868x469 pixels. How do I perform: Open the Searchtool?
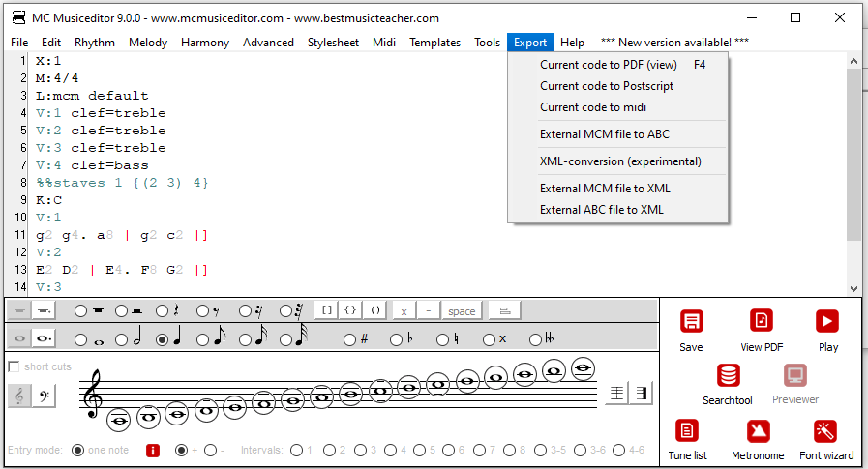click(728, 375)
